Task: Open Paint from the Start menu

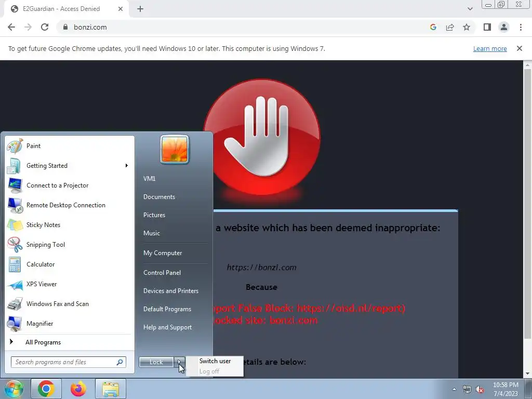Action: click(70, 146)
